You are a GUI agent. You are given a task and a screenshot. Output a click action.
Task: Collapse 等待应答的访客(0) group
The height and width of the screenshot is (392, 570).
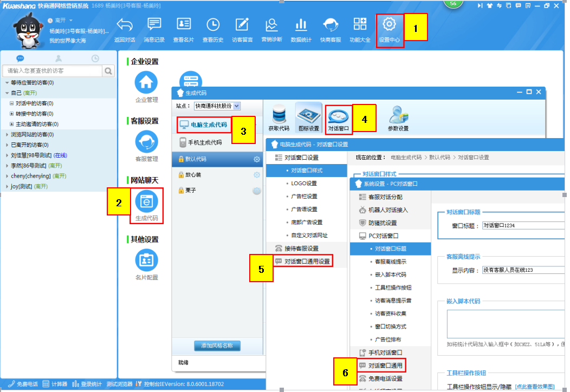[x=7, y=83]
